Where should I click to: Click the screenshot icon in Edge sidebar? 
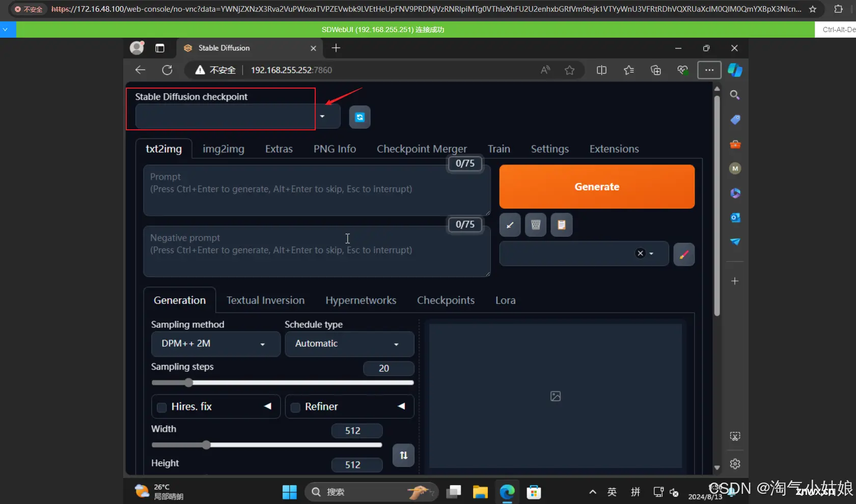point(735,436)
